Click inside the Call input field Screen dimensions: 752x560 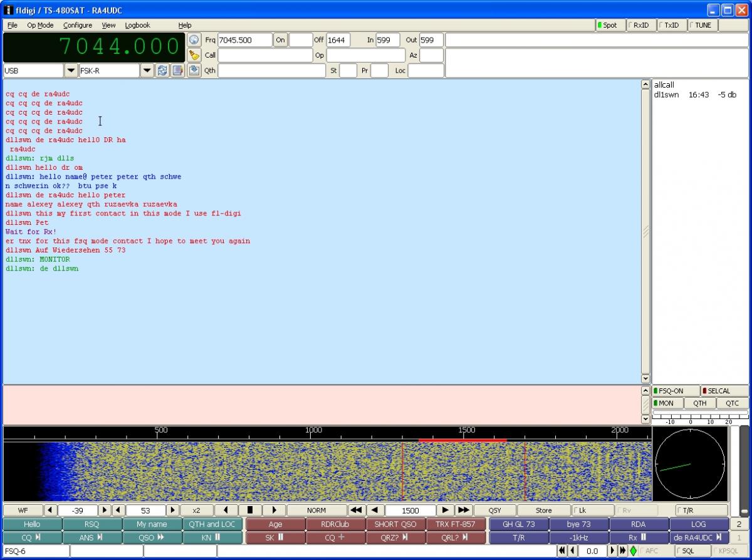[264, 55]
